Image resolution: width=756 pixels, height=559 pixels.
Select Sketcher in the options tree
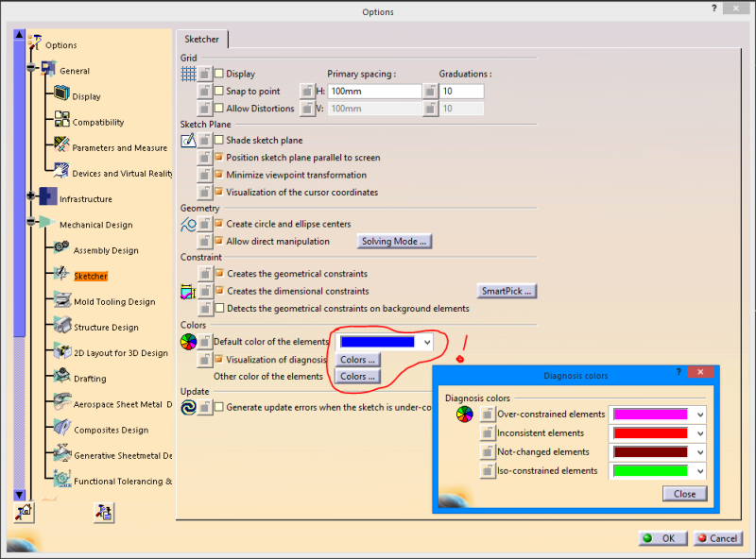pos(91,276)
